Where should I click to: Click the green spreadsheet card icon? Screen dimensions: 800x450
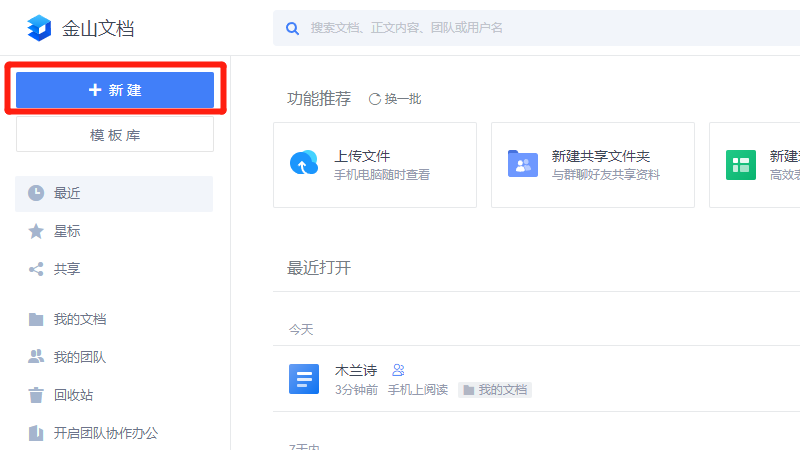click(x=741, y=165)
